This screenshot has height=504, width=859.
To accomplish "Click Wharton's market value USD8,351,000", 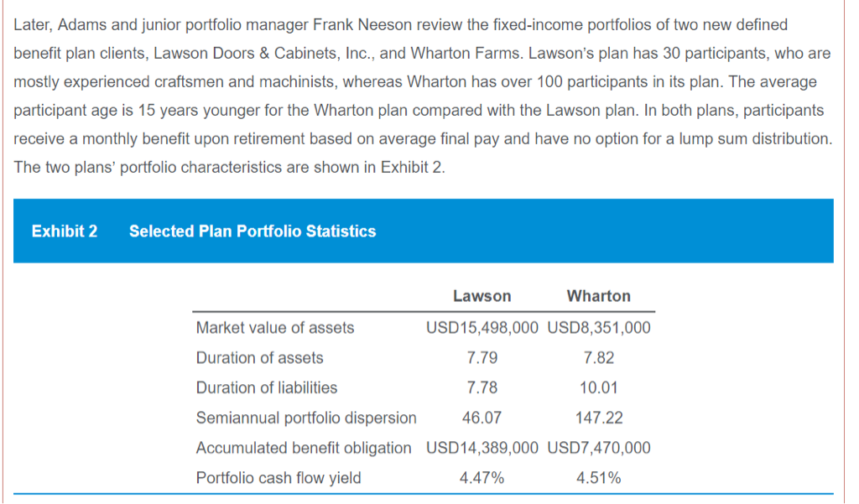I will pyautogui.click(x=598, y=328).
